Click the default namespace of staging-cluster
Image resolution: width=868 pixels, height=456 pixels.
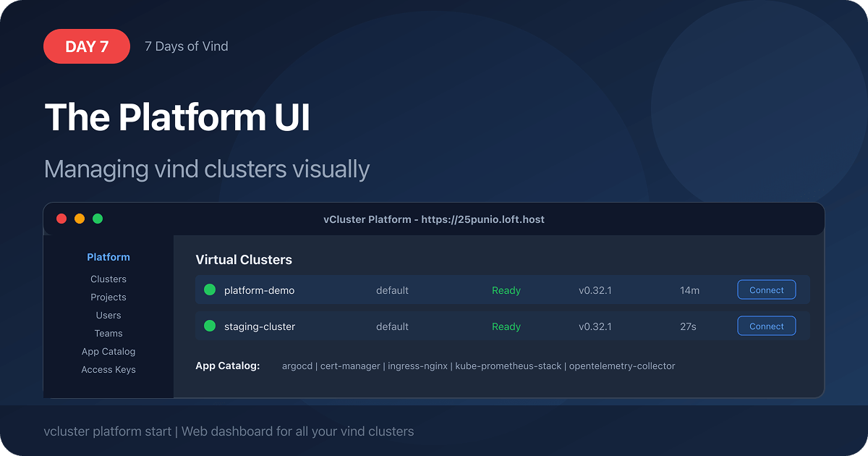[392, 326]
